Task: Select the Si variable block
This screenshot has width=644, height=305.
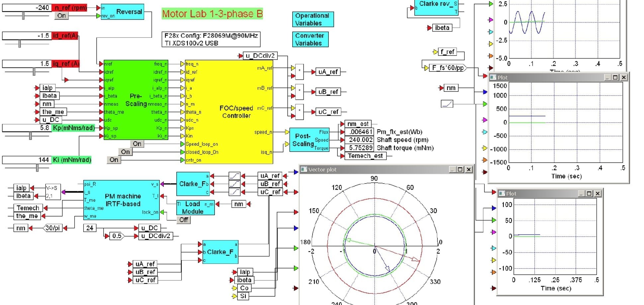Action: click(243, 296)
